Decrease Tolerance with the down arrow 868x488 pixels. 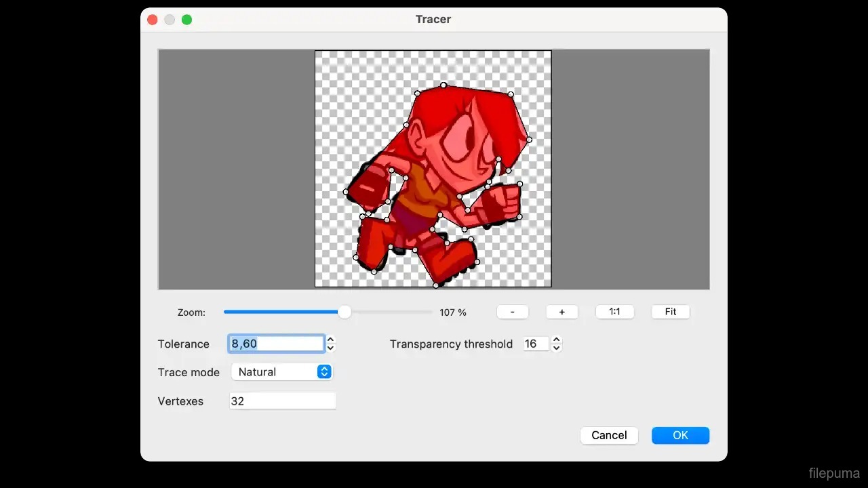click(331, 348)
